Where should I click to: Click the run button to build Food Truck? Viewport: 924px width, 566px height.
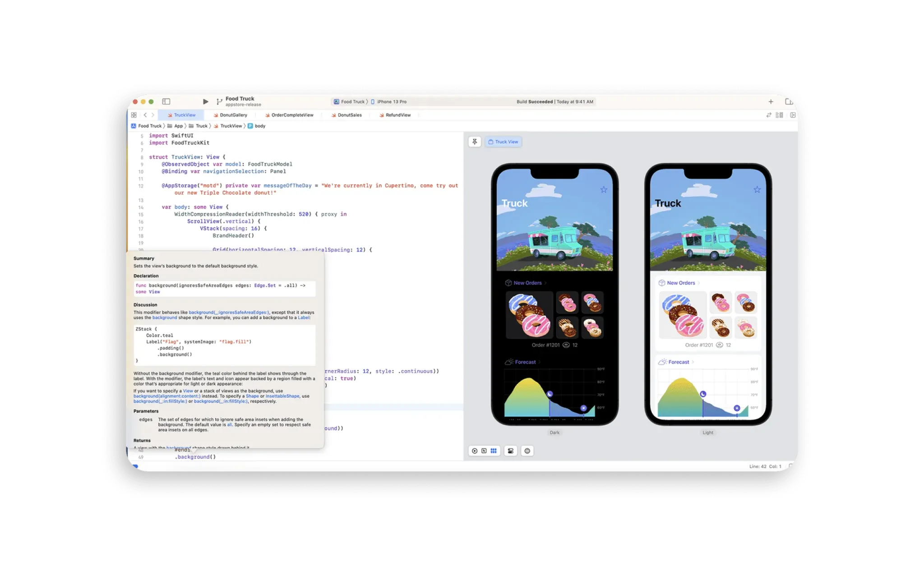pyautogui.click(x=205, y=101)
